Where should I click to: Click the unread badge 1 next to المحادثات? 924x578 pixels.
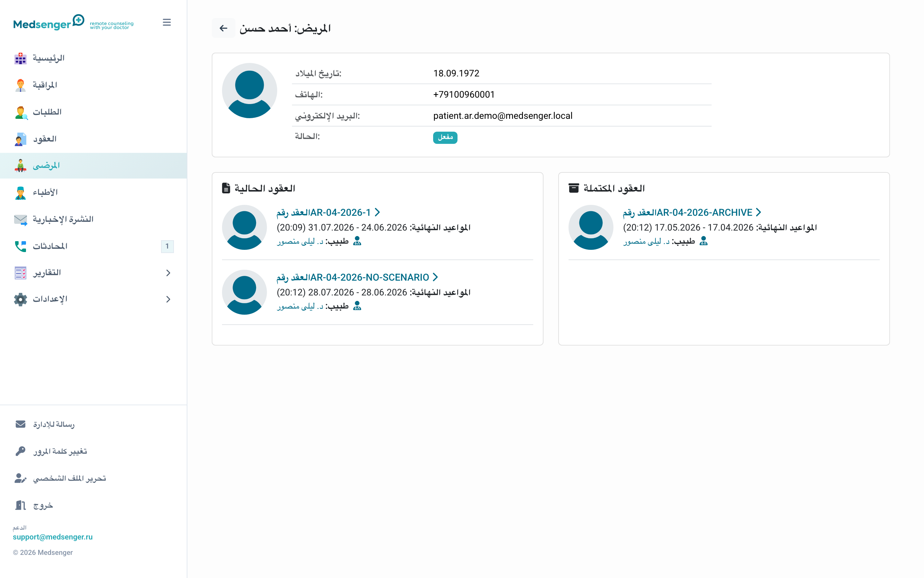pos(167,246)
